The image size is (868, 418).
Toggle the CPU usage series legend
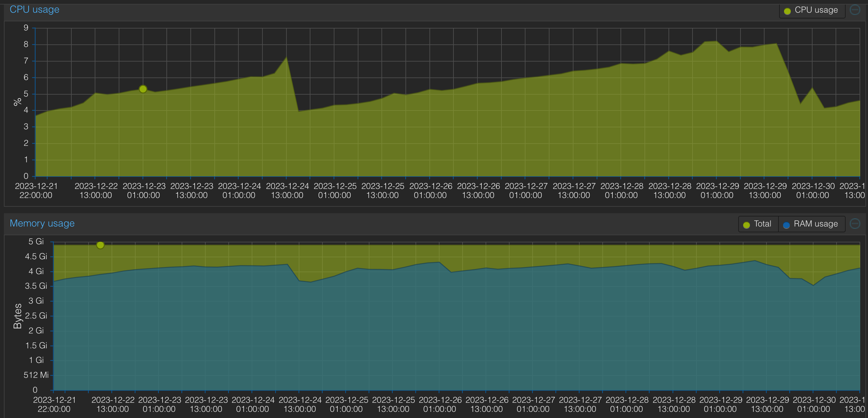(816, 10)
